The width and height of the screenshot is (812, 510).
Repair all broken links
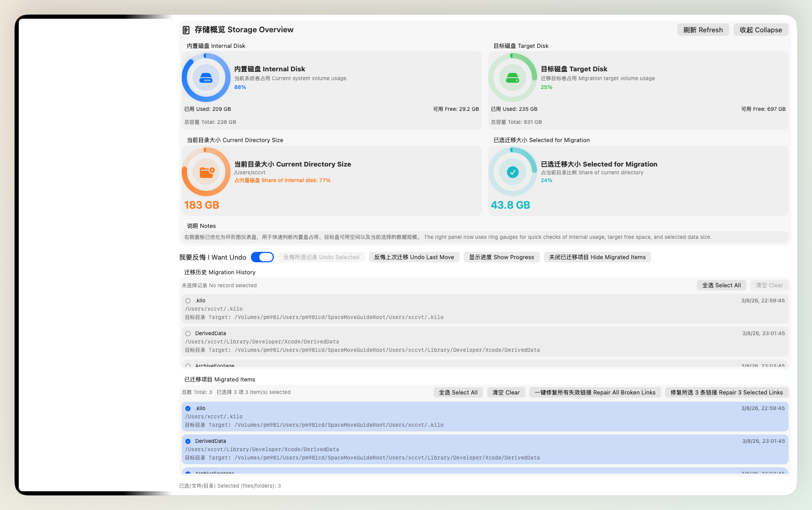[594, 392]
